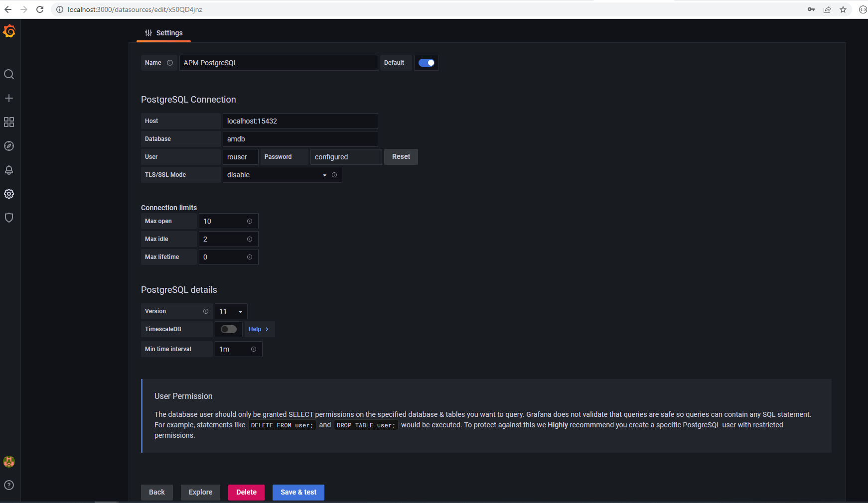Screen dimensions: 868x503
Task: Click the Create plus icon in sidebar
Action: click(9, 98)
